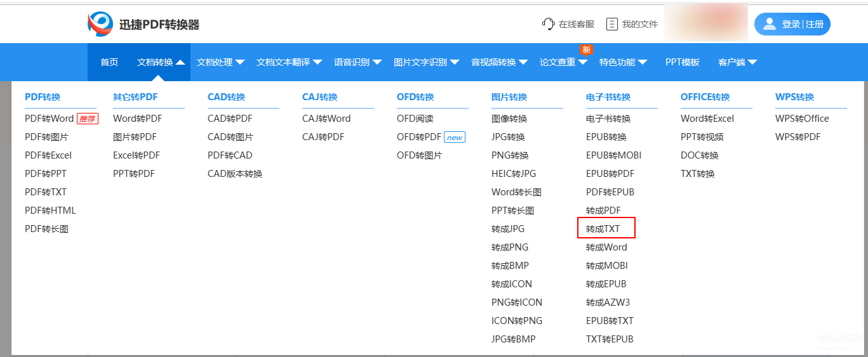
Task: Open 图像转换 option
Action: click(509, 119)
